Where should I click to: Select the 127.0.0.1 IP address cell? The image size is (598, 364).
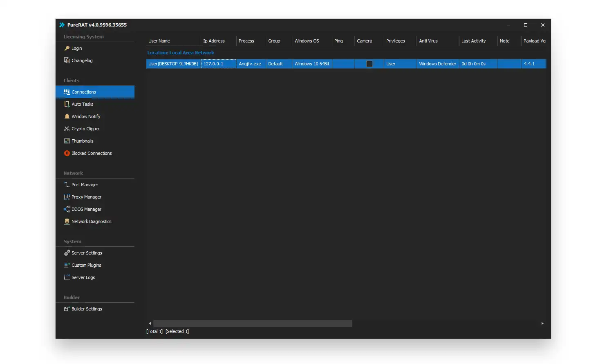click(218, 64)
